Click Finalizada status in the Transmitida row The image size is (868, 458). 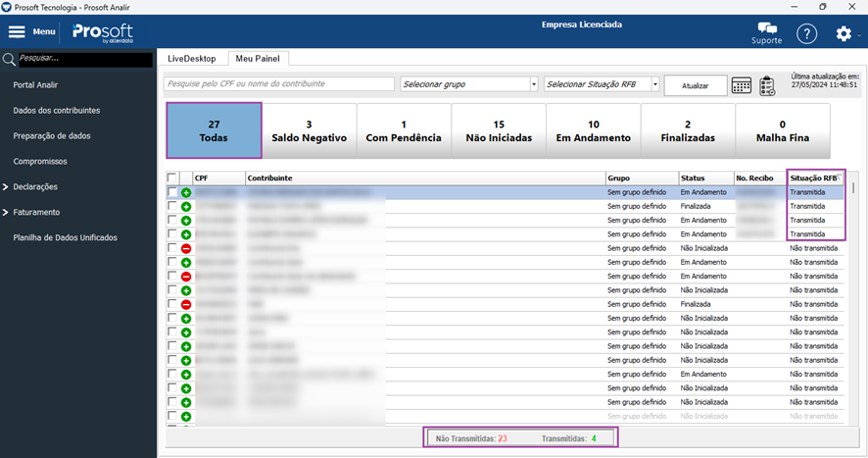point(696,206)
